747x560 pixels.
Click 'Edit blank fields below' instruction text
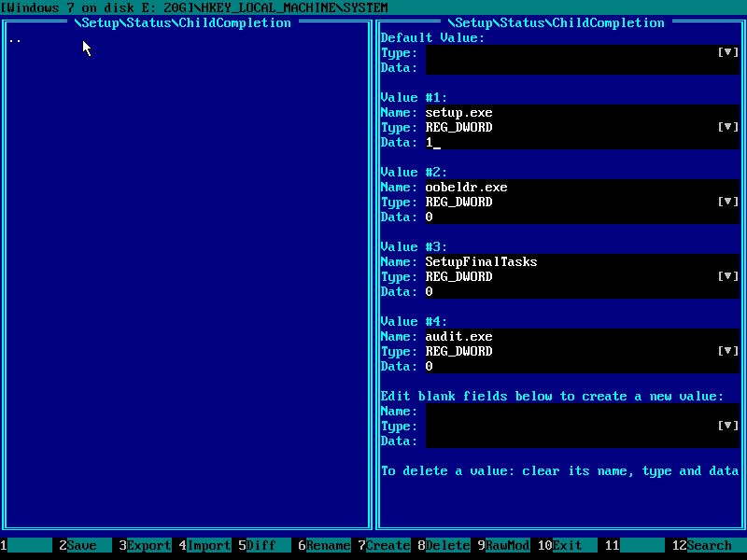(x=552, y=396)
